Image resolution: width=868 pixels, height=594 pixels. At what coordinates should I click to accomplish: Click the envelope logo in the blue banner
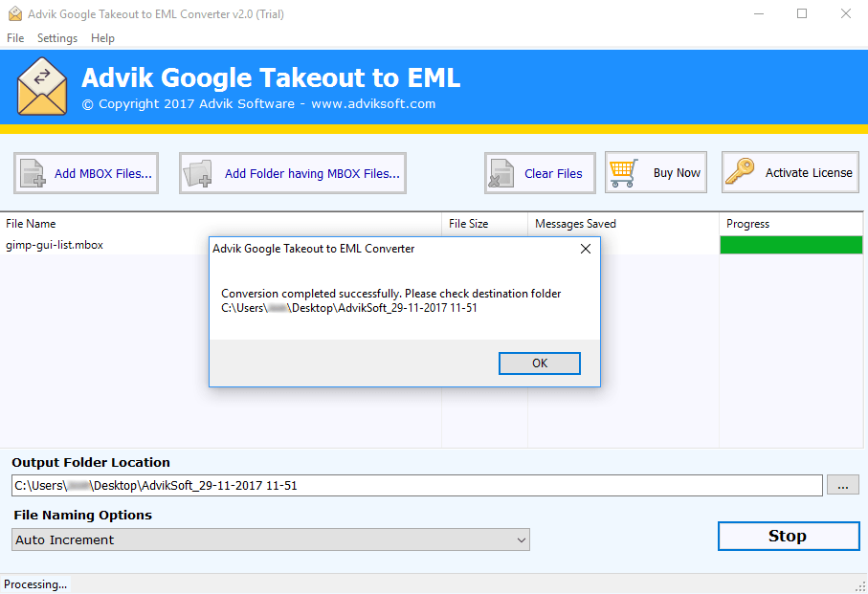pos(42,87)
